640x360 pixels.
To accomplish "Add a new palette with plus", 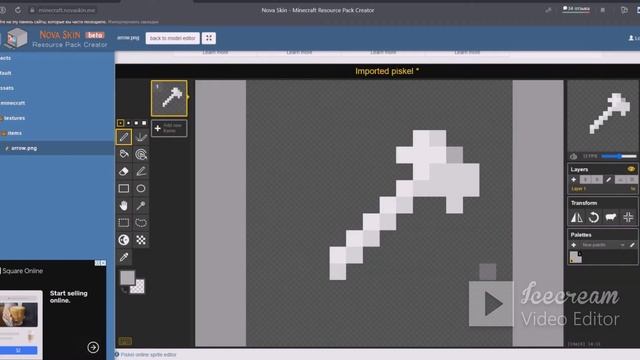I will [573, 245].
